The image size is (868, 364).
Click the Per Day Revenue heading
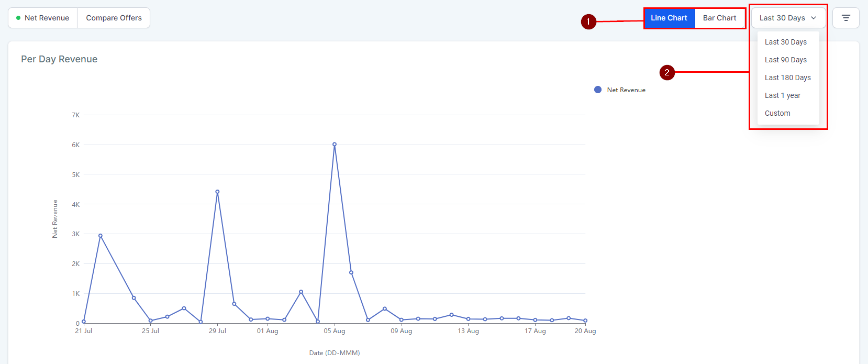click(x=59, y=59)
